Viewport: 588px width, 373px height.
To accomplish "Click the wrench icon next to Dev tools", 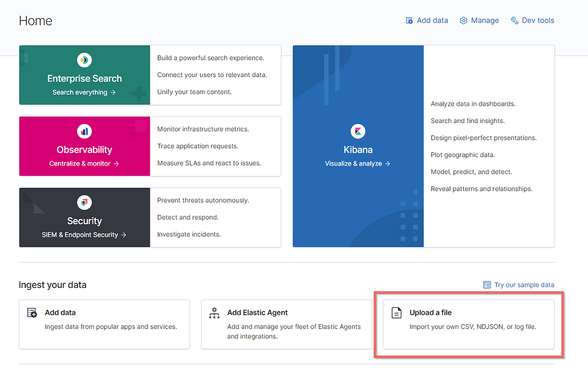I will 515,20.
